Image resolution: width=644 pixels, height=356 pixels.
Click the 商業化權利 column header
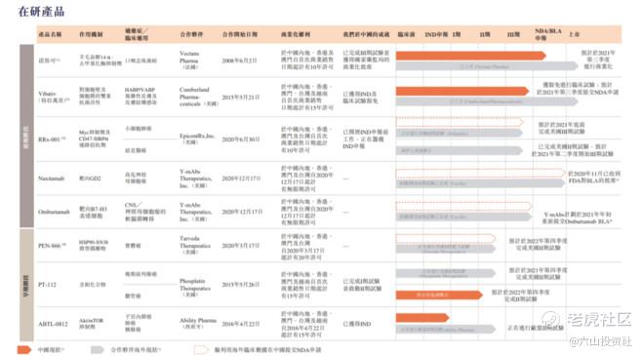point(296,34)
